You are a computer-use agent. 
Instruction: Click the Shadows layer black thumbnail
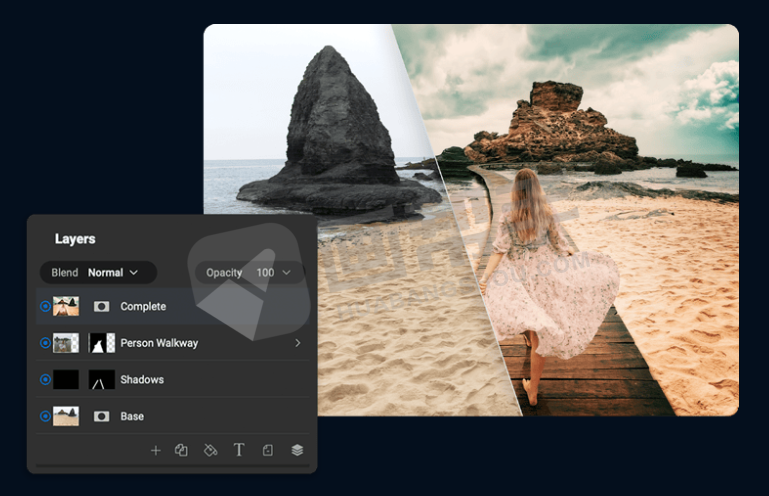coord(66,380)
